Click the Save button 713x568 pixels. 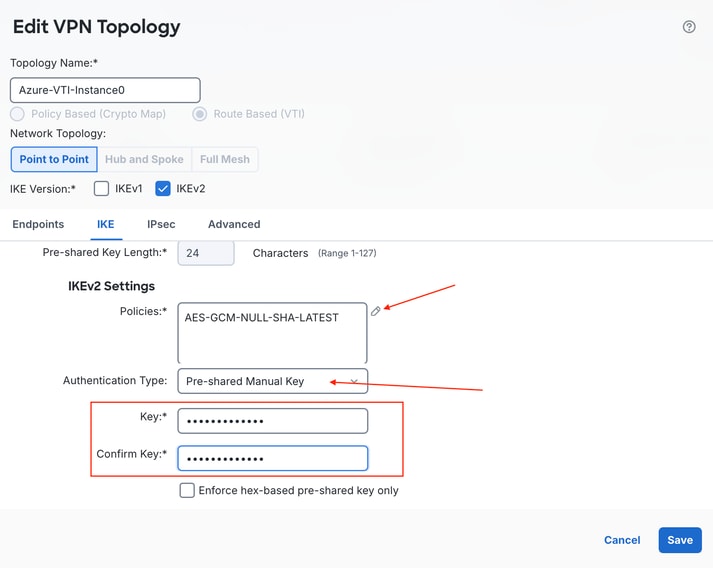pyautogui.click(x=680, y=540)
